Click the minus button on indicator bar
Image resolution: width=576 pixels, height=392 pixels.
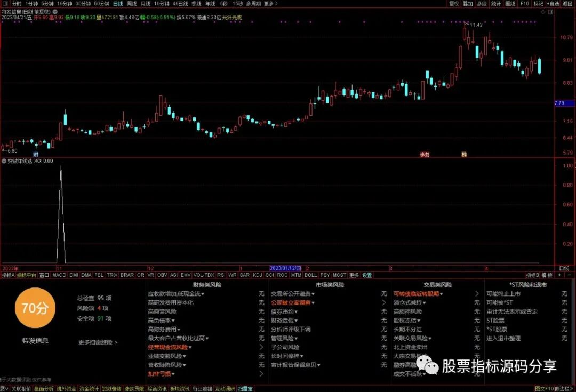[570, 275]
